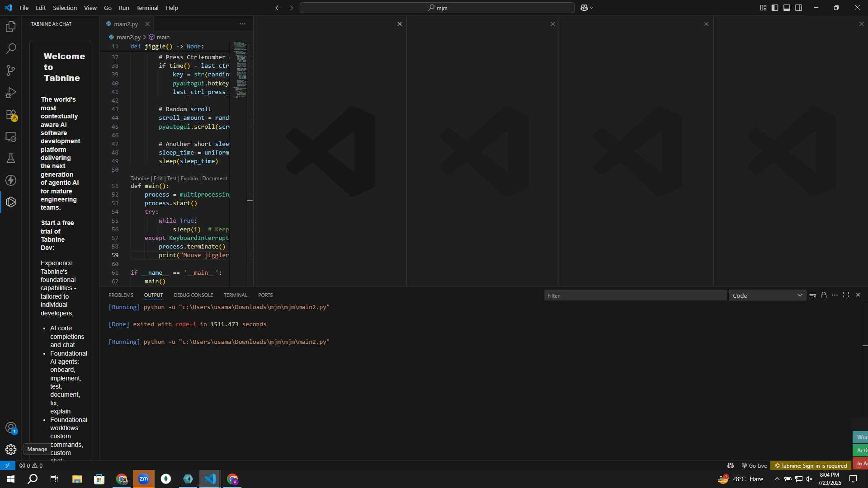Viewport: 868px width, 488px height.
Task: Switch to the Ports tab
Action: 265,295
